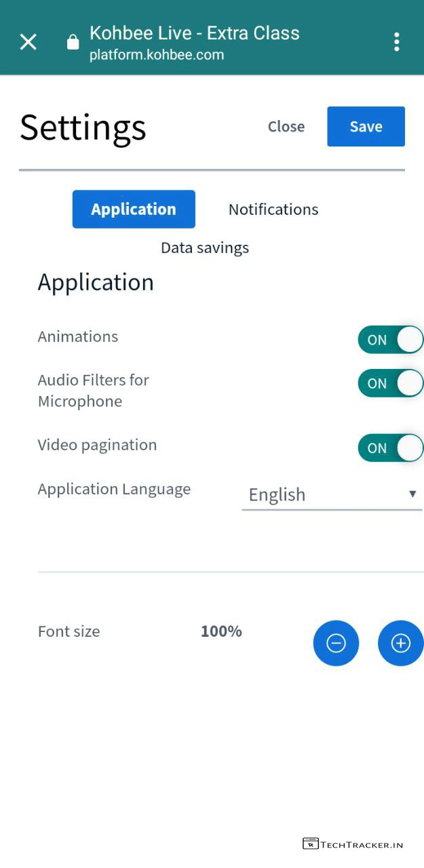Open the three-dot browser menu
This screenshot has width=424, height=868.
pyautogui.click(x=397, y=42)
